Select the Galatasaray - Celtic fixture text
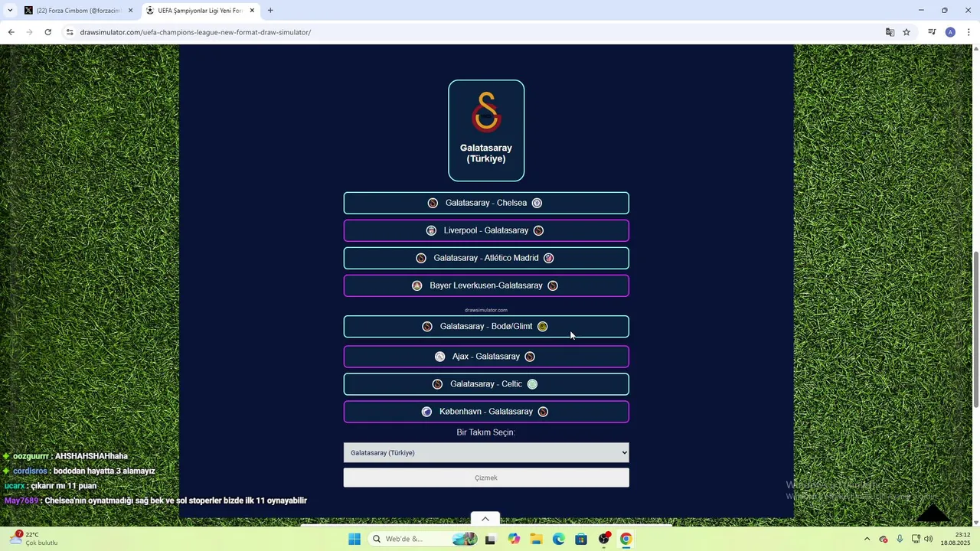 tap(486, 384)
